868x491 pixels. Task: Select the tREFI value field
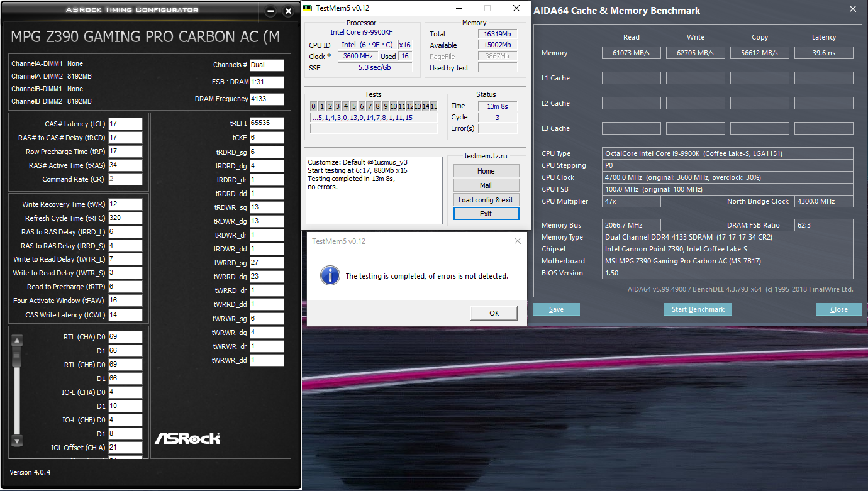tap(267, 123)
